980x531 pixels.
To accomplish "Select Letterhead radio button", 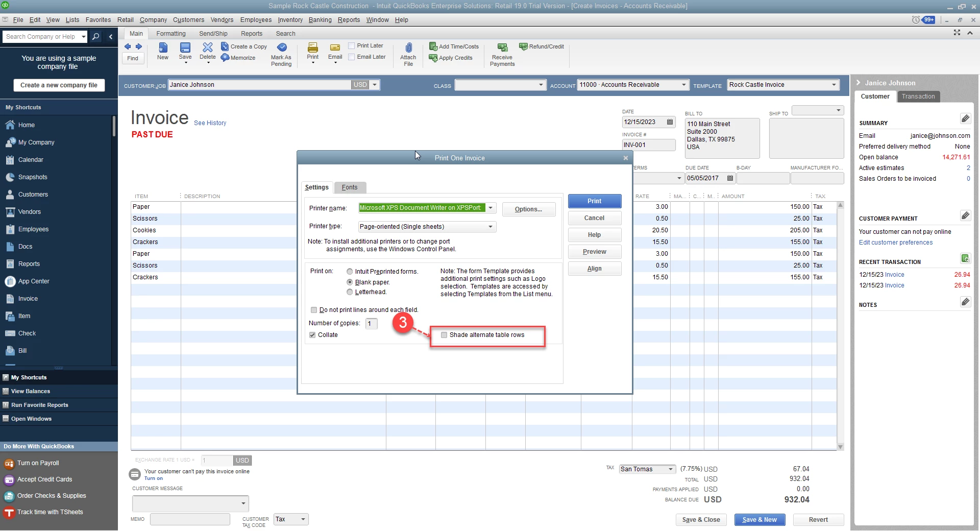I will tap(350, 292).
